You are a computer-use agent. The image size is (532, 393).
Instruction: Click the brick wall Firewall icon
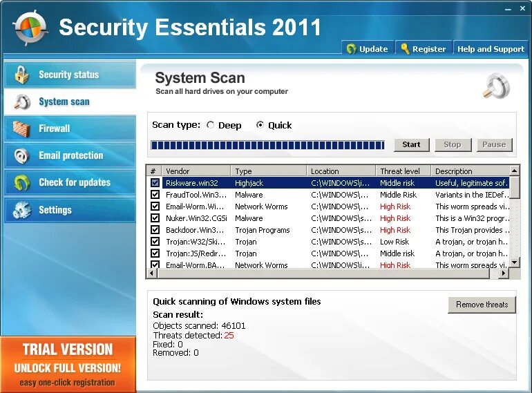click(x=21, y=129)
